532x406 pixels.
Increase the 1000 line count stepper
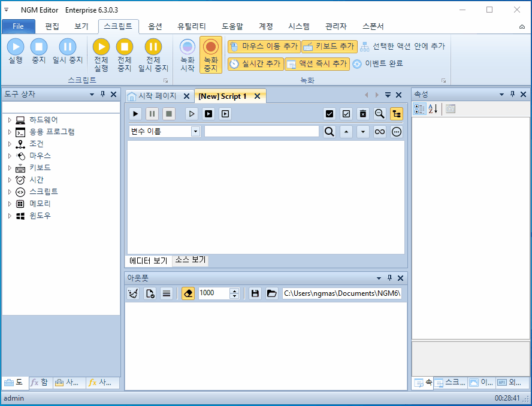pyautogui.click(x=234, y=290)
